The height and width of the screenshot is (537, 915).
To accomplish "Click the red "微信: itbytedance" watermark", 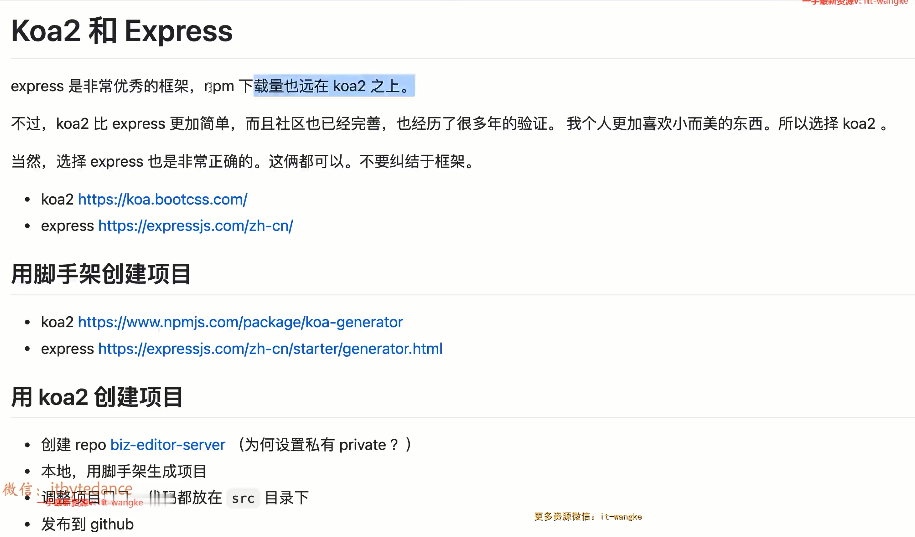I will [x=68, y=489].
